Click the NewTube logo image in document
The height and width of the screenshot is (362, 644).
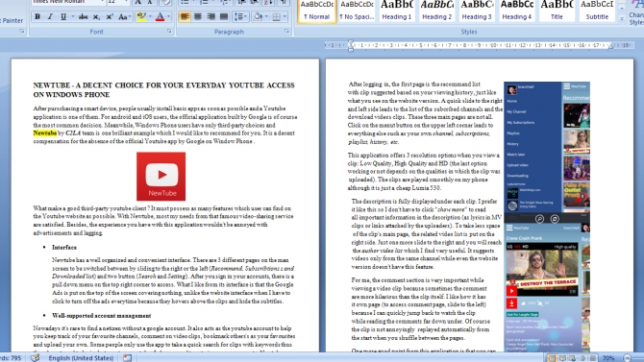pyautogui.click(x=161, y=177)
